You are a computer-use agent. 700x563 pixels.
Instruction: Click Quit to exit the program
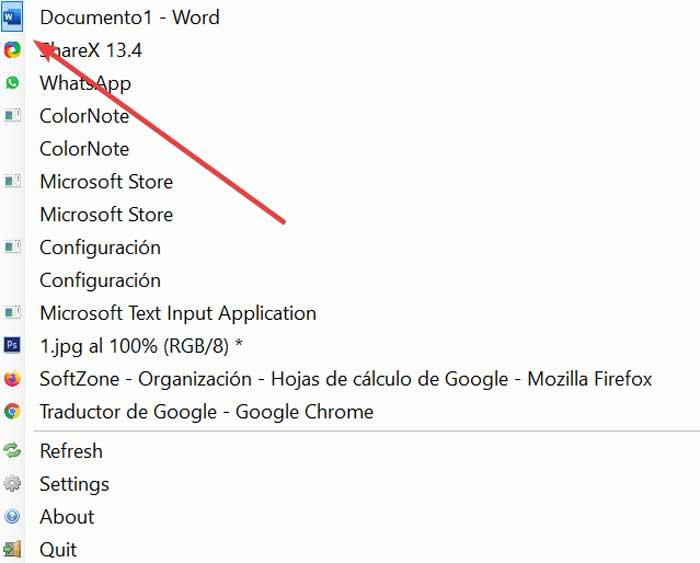[x=58, y=550]
